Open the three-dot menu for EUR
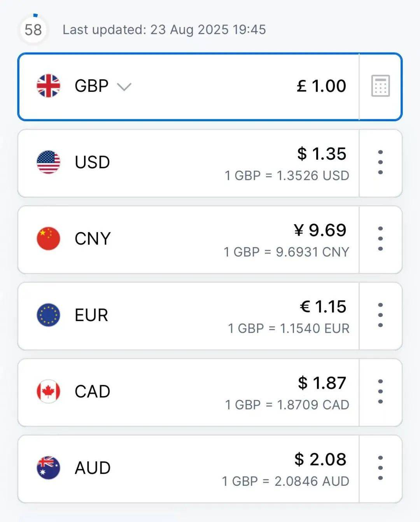This screenshot has height=522, width=420. point(380,315)
